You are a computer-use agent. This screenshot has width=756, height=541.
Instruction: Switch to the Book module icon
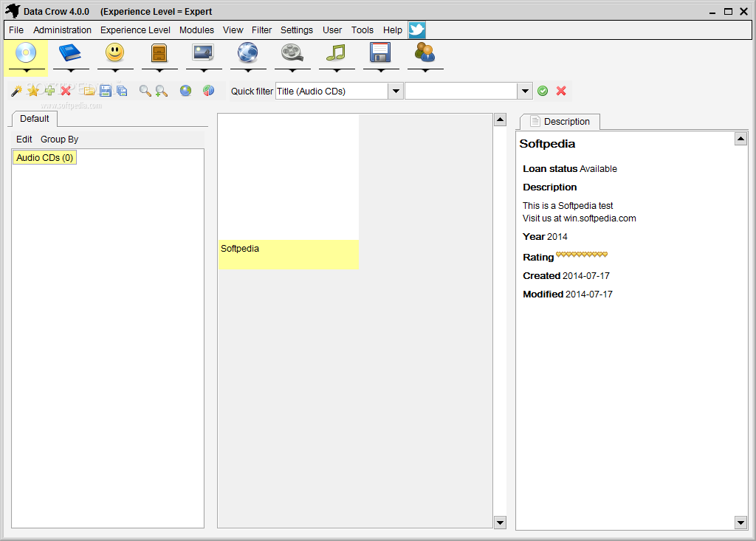click(x=70, y=52)
